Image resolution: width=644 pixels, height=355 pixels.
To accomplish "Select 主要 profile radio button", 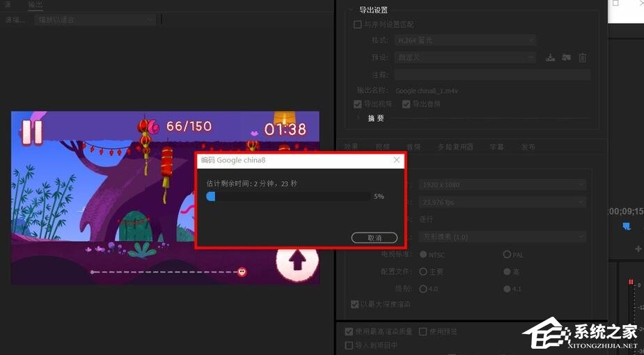I will tap(423, 271).
